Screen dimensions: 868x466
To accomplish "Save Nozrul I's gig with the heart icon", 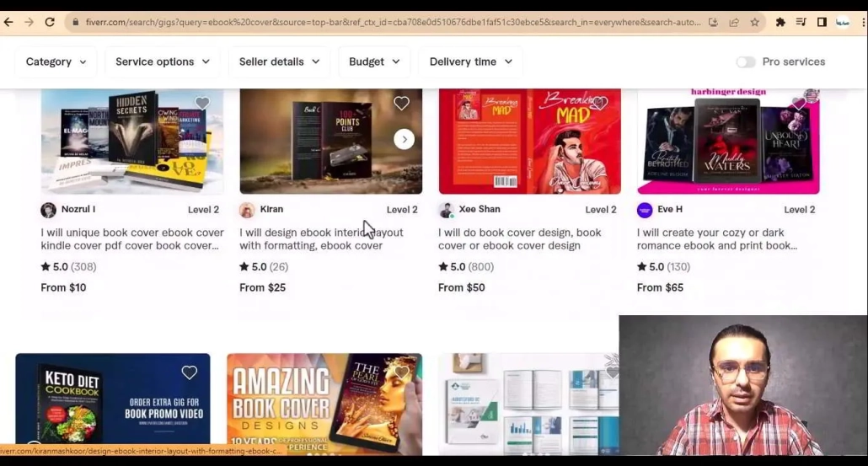I will [x=202, y=104].
